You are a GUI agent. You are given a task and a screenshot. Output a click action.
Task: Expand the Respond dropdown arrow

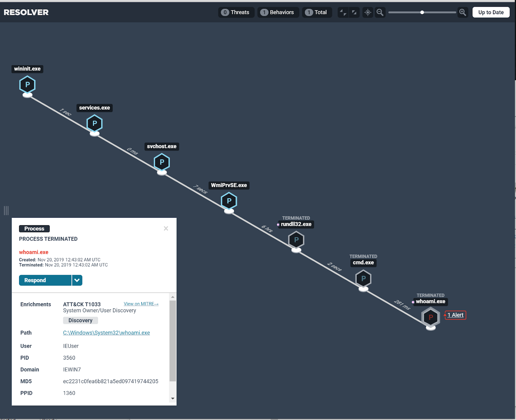pos(77,280)
